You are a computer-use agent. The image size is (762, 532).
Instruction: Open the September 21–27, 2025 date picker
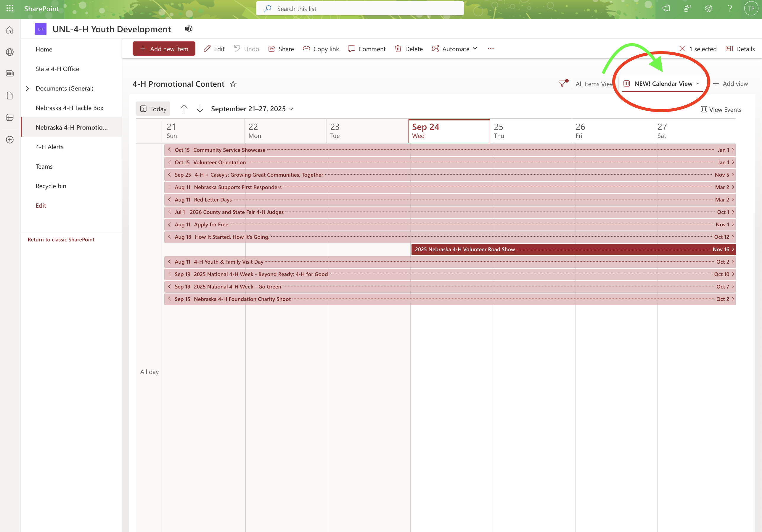click(252, 109)
